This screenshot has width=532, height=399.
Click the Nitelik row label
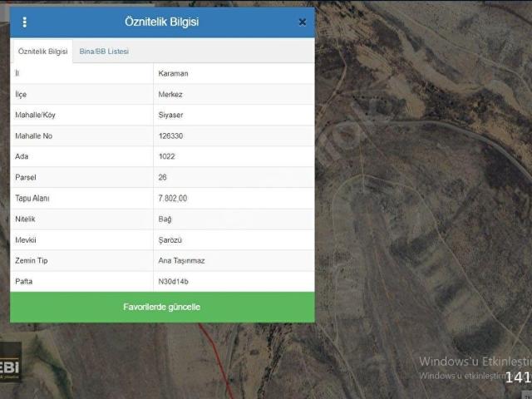pyautogui.click(x=25, y=219)
